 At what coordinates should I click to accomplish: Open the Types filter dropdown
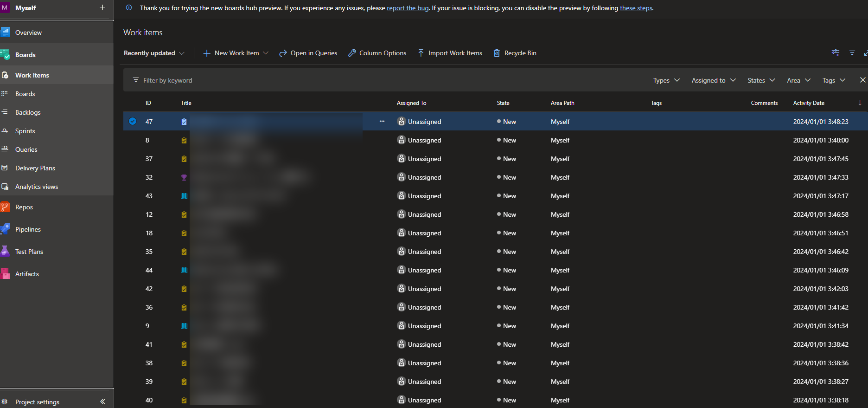click(666, 80)
